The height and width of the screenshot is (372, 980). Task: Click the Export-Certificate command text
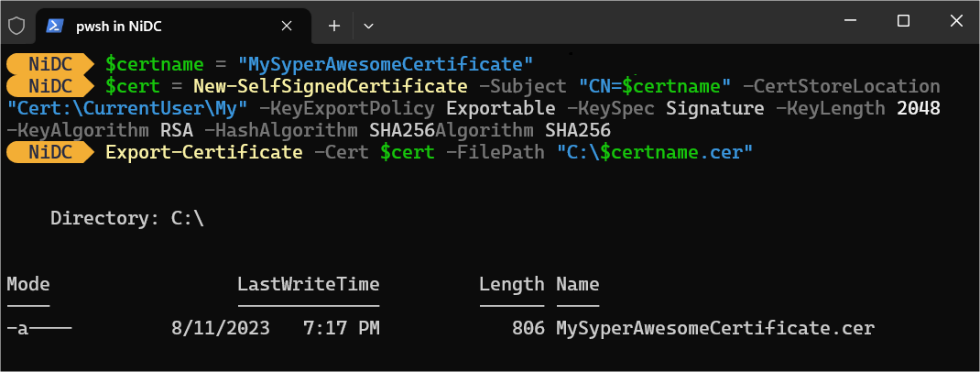(203, 152)
